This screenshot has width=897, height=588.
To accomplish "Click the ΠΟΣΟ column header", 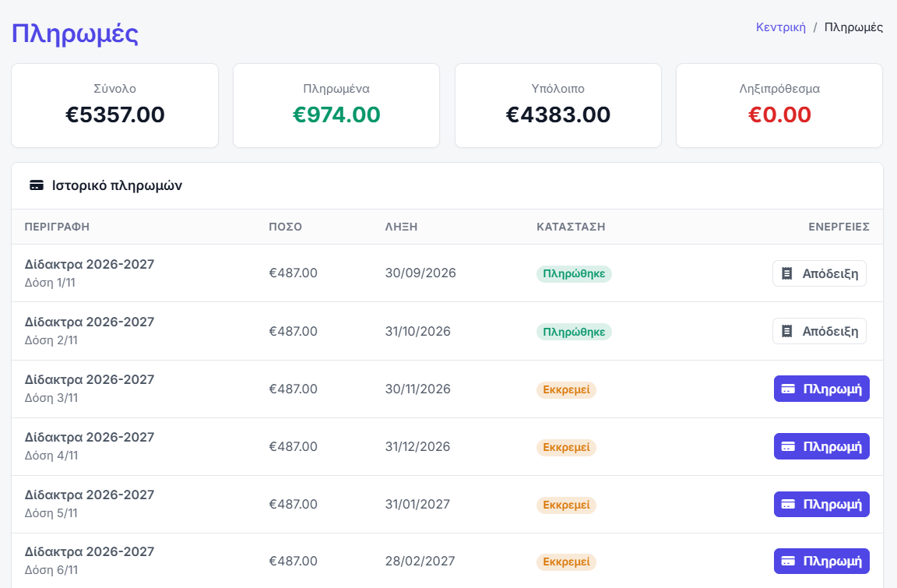I will pyautogui.click(x=286, y=227).
